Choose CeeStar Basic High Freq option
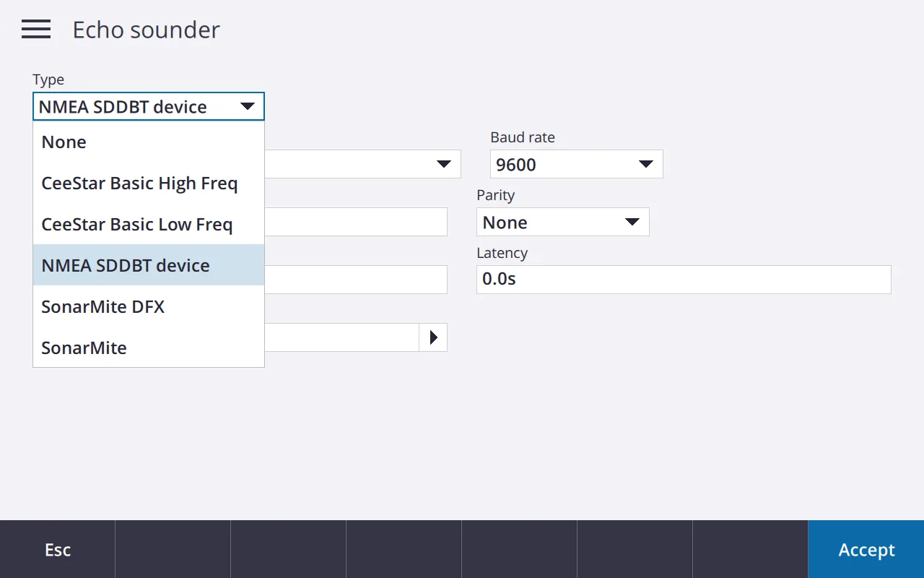 click(x=149, y=183)
